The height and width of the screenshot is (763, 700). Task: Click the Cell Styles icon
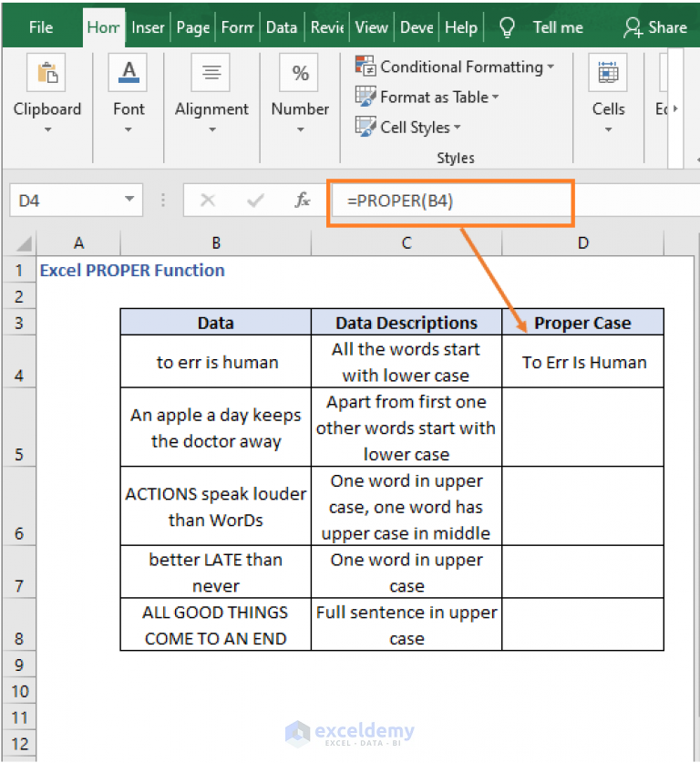coord(365,127)
